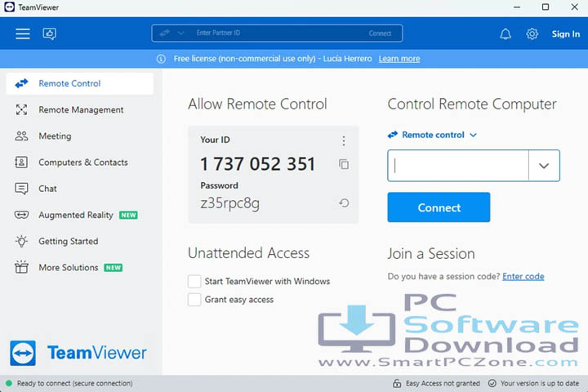Click the Enter Partner ID field in top bar
588x392 pixels.
click(x=278, y=33)
